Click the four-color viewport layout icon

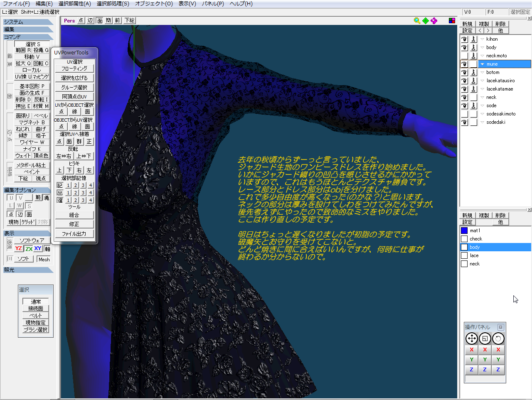[x=452, y=21]
